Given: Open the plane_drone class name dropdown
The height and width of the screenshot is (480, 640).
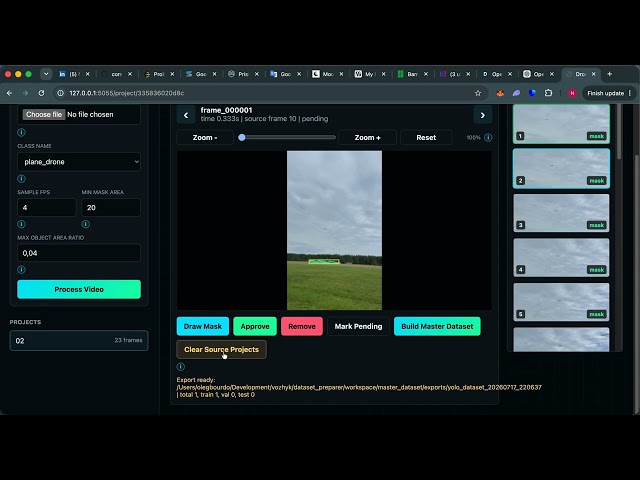Looking at the screenshot, I should click(79, 162).
